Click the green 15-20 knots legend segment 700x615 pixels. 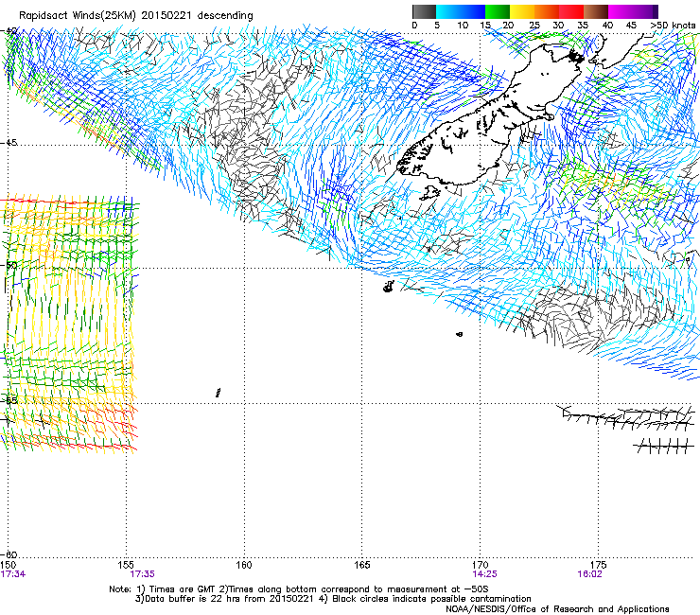pos(498,11)
